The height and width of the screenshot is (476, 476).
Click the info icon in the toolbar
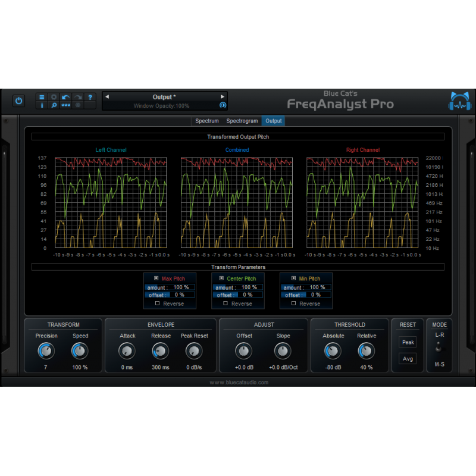coord(42,105)
